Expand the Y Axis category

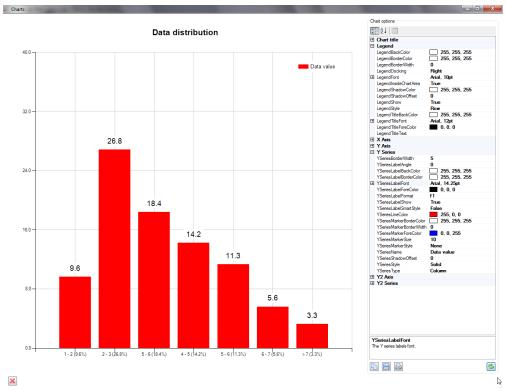pos(372,146)
